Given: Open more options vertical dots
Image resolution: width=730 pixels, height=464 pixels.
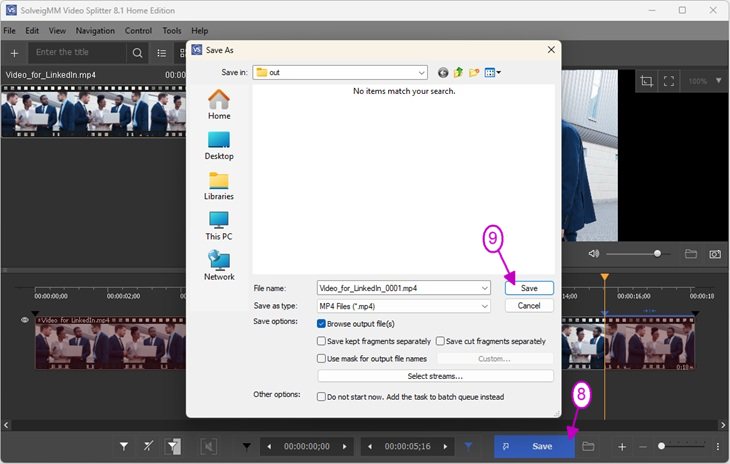Looking at the screenshot, I should [x=717, y=447].
